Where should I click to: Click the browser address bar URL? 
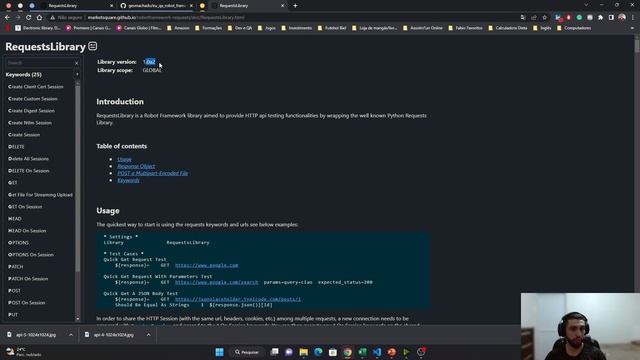(x=166, y=18)
